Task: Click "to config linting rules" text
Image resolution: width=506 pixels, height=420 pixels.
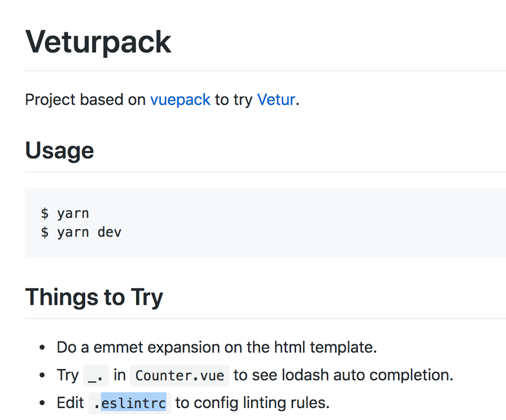Action: (252, 403)
